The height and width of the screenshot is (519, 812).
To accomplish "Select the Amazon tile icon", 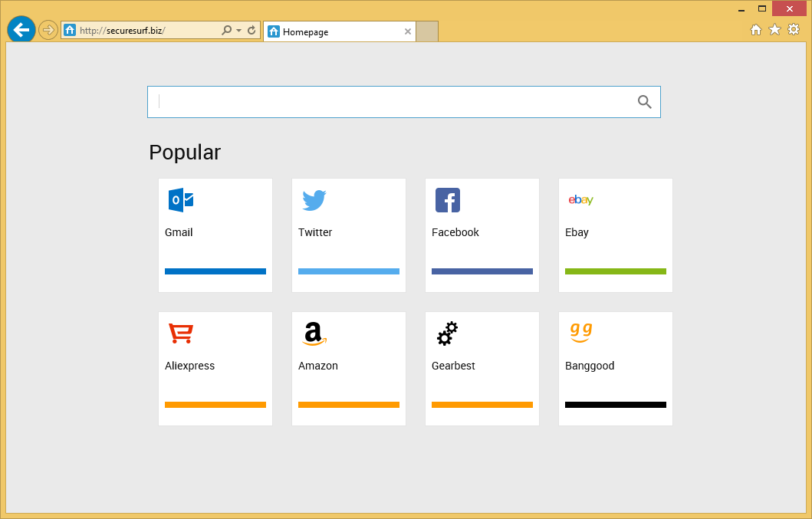I will [314, 333].
